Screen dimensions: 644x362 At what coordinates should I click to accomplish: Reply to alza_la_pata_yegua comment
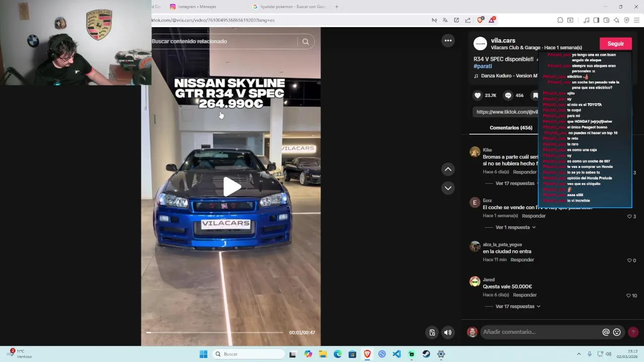[522, 259]
